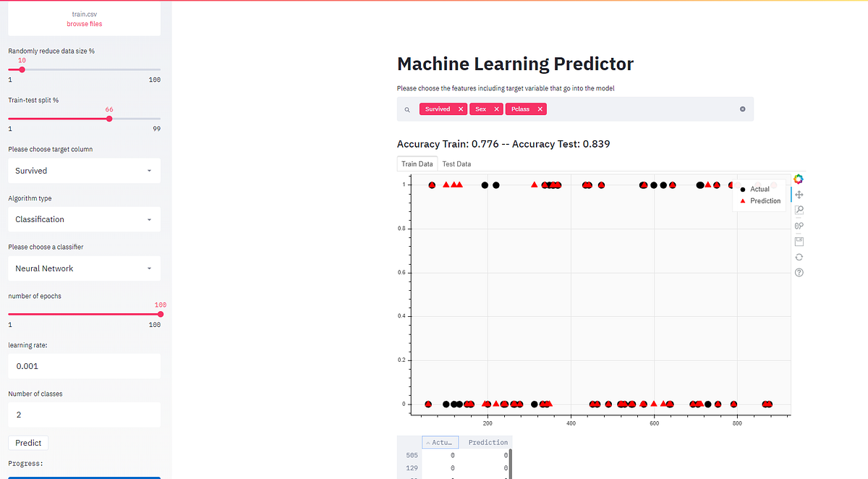Activate the Box Zoom tool
Viewport: 868px width, 479px height.
tap(799, 210)
